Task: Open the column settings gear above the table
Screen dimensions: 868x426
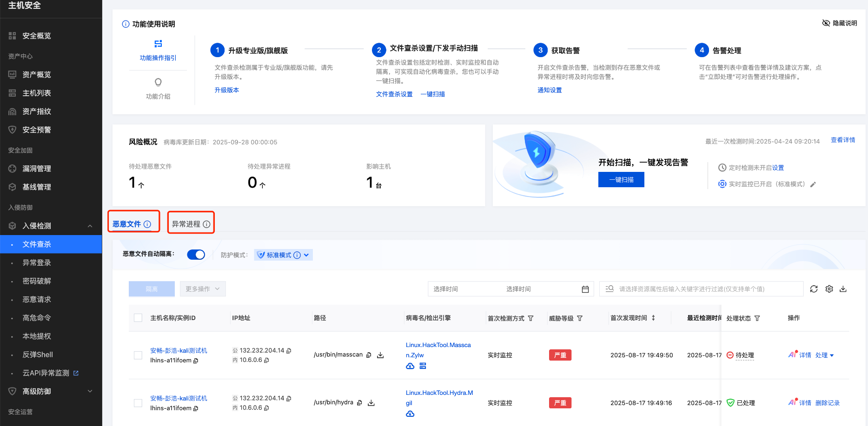Action: pos(829,288)
